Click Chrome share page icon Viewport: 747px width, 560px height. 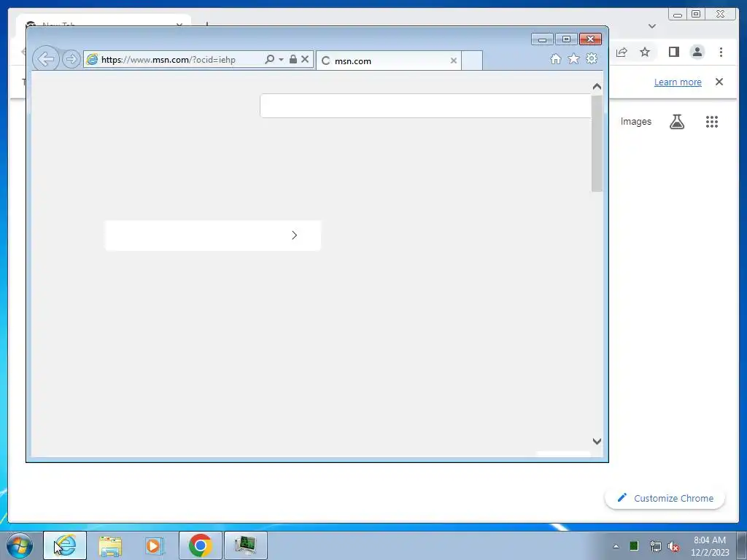pos(622,52)
